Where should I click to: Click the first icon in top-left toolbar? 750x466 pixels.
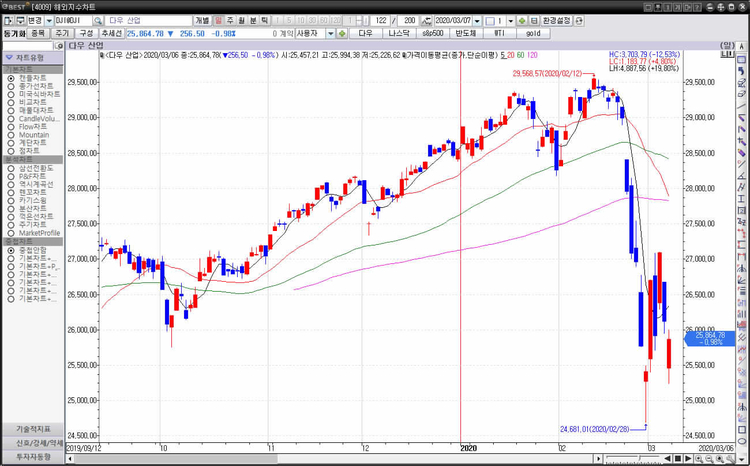click(8, 21)
